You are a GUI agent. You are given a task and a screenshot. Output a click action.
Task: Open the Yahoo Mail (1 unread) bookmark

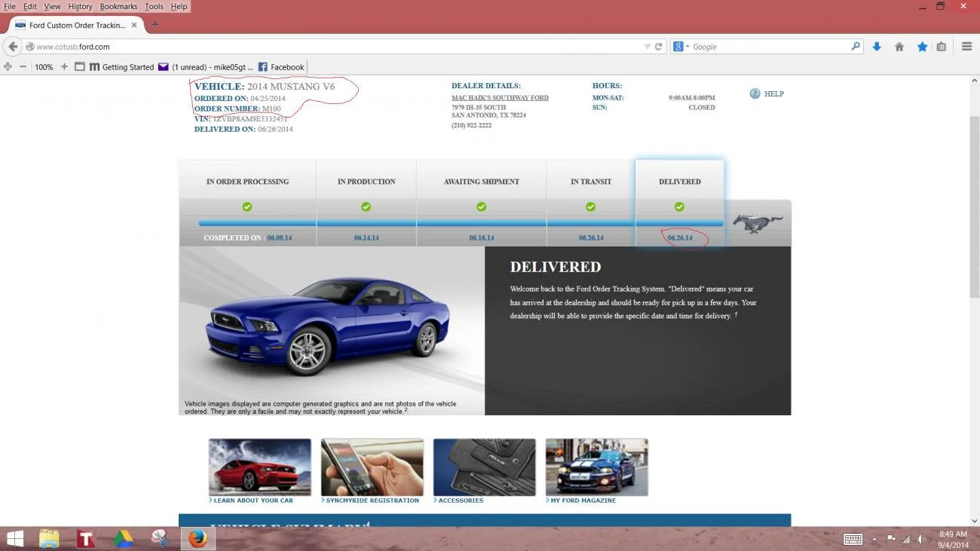point(206,67)
